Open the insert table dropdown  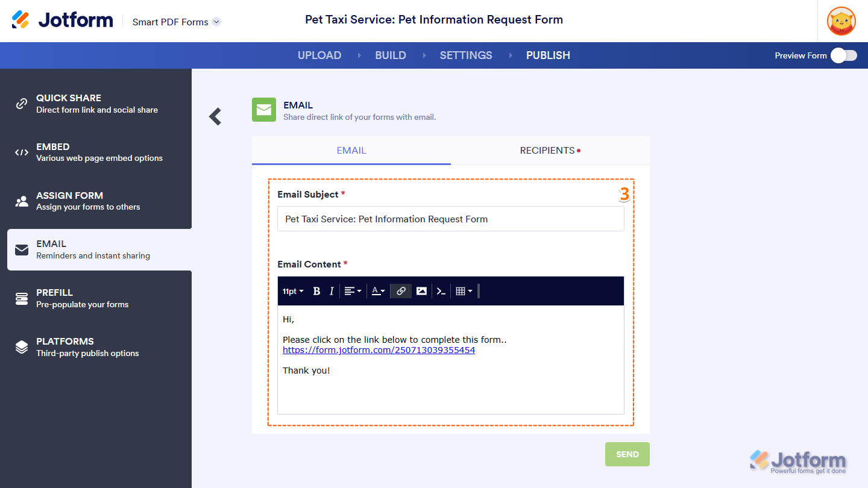pos(464,292)
